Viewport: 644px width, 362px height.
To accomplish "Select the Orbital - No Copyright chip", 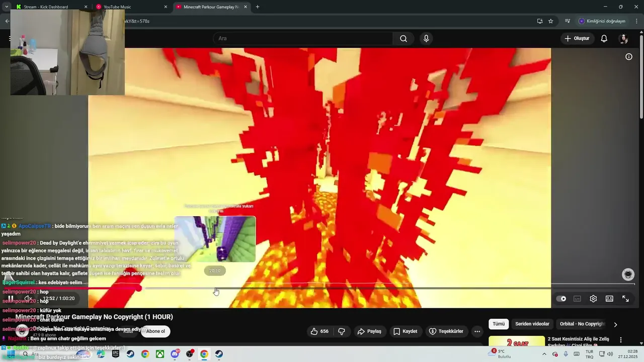I will (582, 324).
